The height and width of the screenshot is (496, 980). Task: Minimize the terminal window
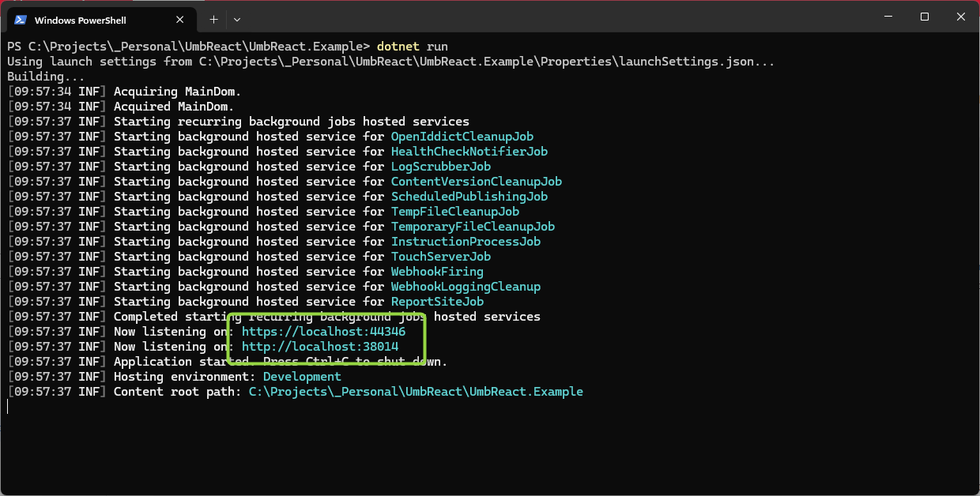point(887,17)
